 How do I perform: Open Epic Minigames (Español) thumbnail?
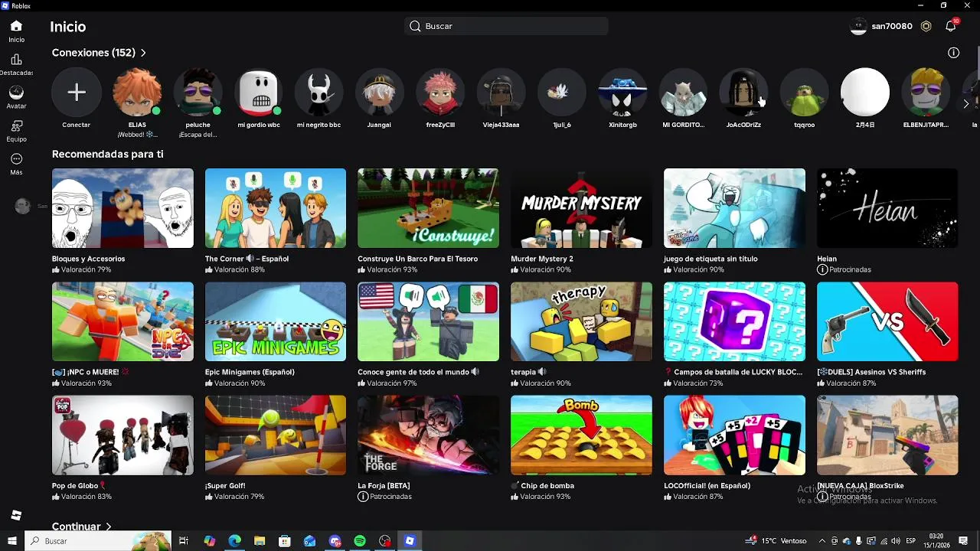coord(276,321)
